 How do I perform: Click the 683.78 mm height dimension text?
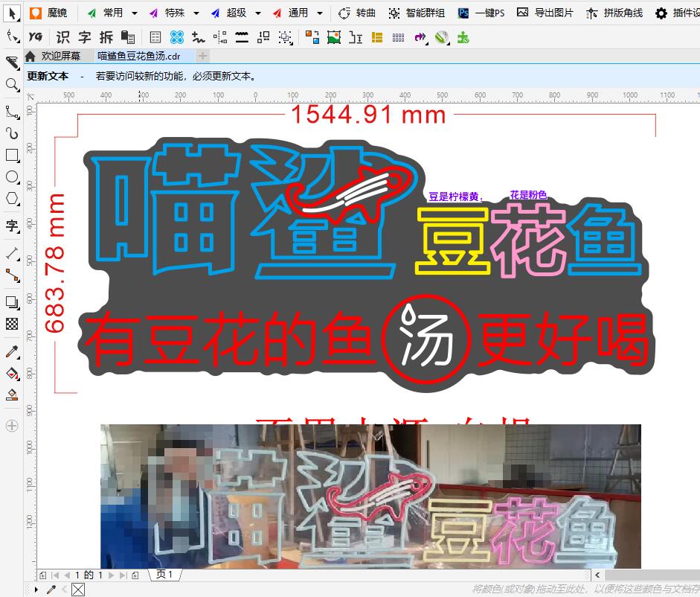[x=55, y=264]
